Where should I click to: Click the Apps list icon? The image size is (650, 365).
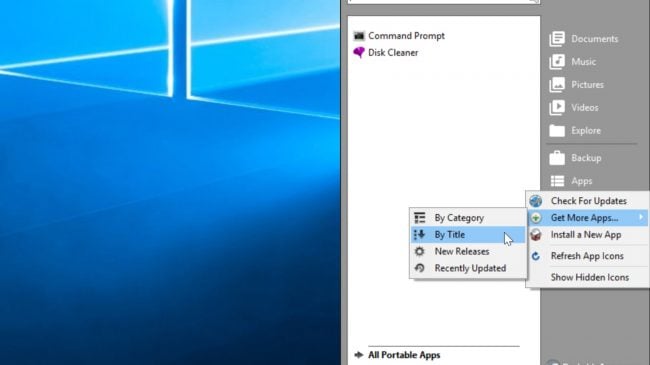coord(557,181)
